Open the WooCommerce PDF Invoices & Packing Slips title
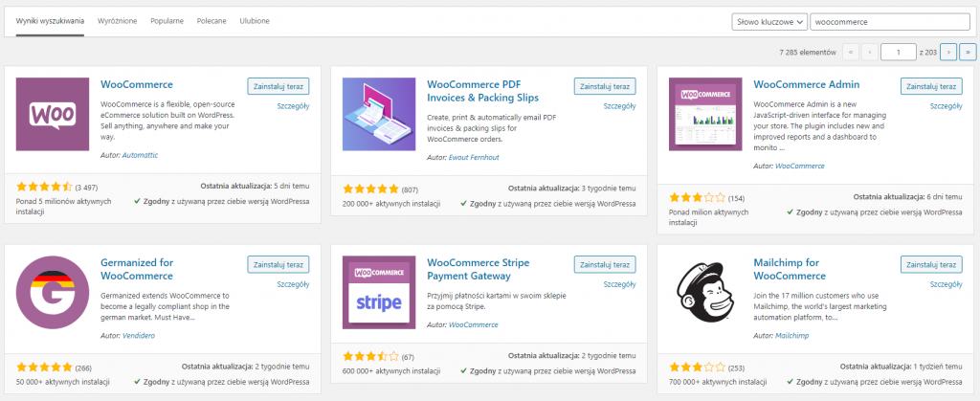This screenshot has width=980, height=401. 482,91
